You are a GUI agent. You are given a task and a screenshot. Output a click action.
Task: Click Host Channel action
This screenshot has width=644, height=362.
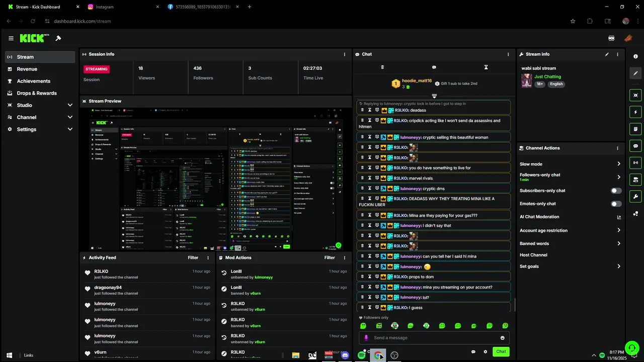coord(533,255)
